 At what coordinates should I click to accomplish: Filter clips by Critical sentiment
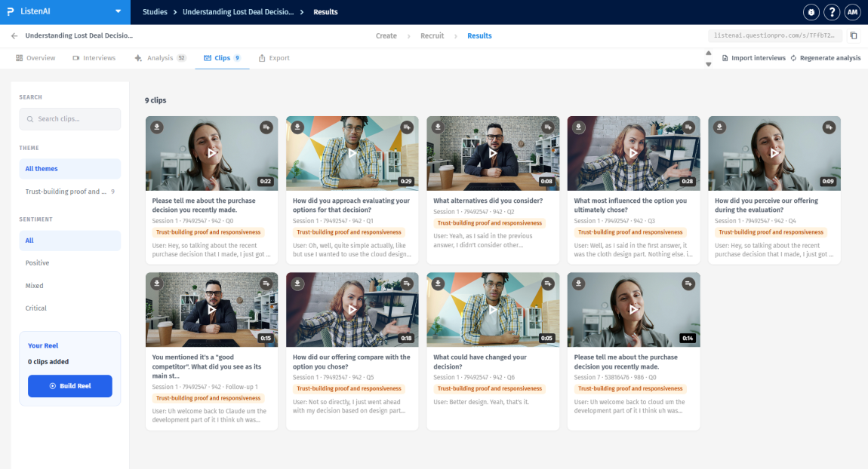tap(70, 308)
